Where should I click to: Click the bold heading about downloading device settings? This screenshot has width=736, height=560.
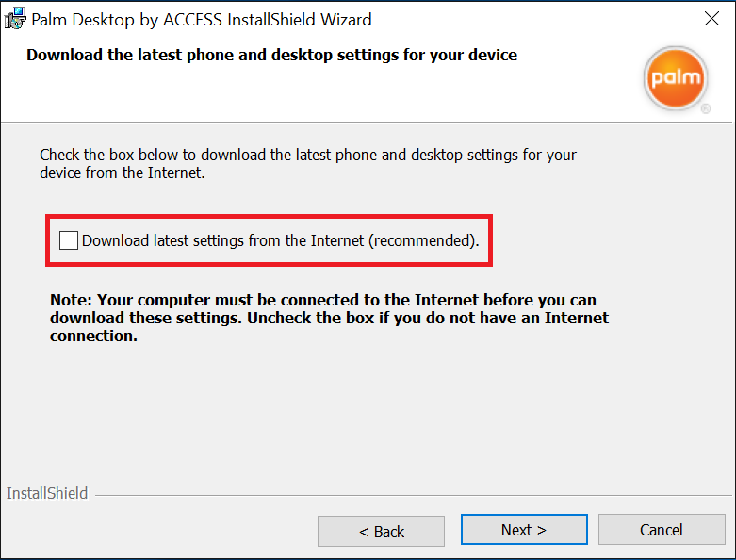[x=271, y=55]
